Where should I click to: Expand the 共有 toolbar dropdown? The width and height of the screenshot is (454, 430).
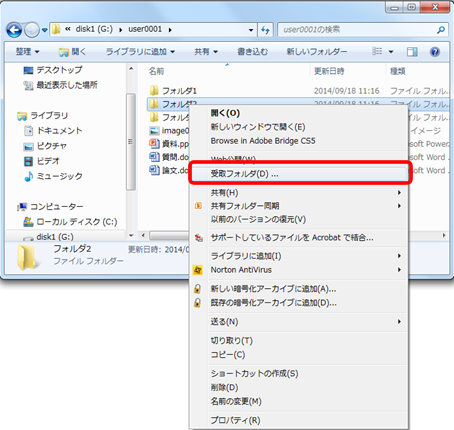click(206, 52)
